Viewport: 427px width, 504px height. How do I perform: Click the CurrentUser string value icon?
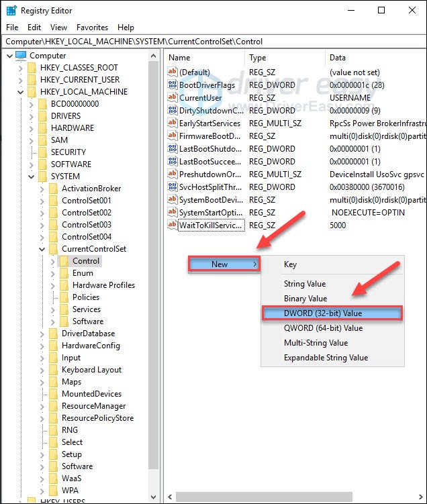pos(173,98)
